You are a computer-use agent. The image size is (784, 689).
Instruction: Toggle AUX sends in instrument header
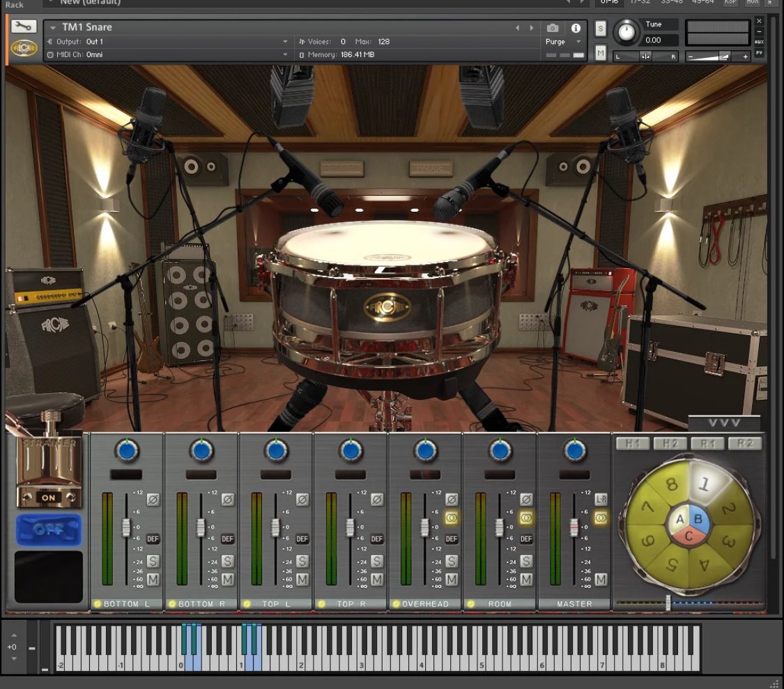point(759,42)
